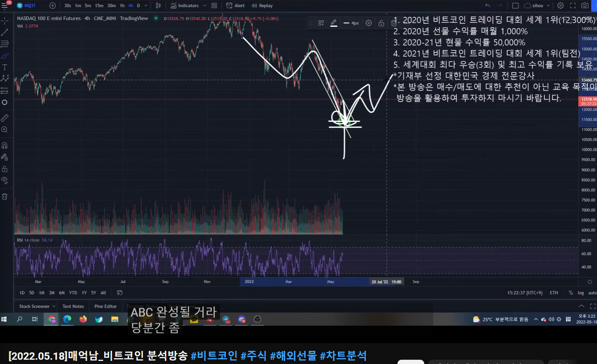Toggle lock on the selected drawing
Screen dimensions: 597x364
381,23
